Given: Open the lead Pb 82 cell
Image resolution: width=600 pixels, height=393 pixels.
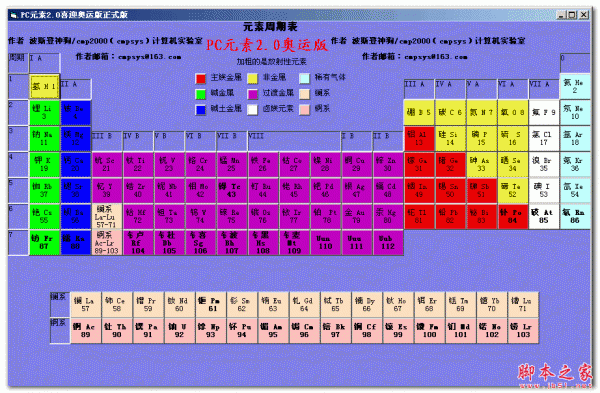Looking at the screenshot, I should point(450,217).
